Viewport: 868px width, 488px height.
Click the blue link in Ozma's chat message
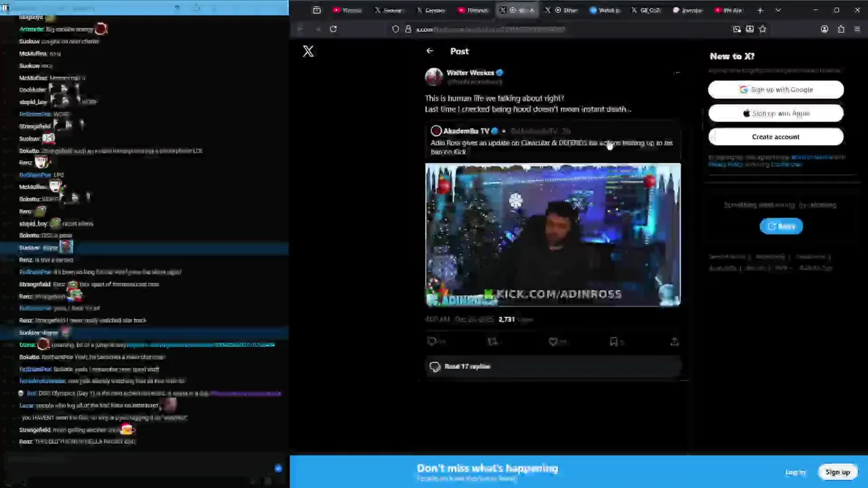(201, 345)
